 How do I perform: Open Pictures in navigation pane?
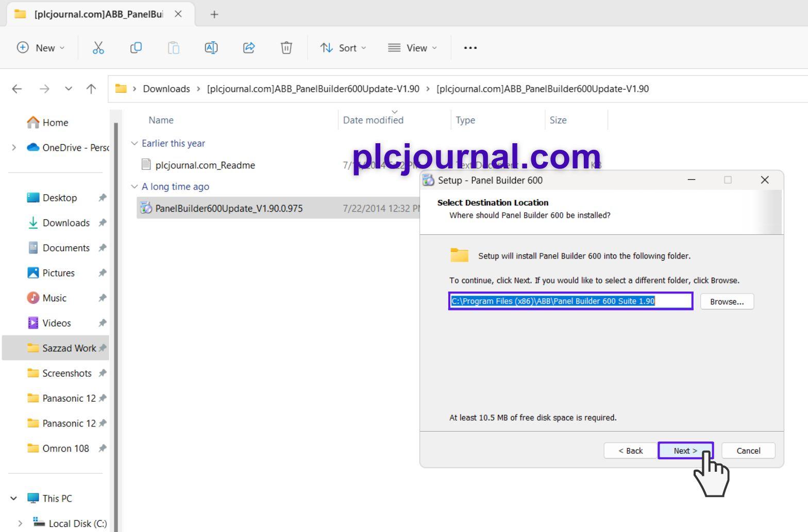click(x=51, y=273)
